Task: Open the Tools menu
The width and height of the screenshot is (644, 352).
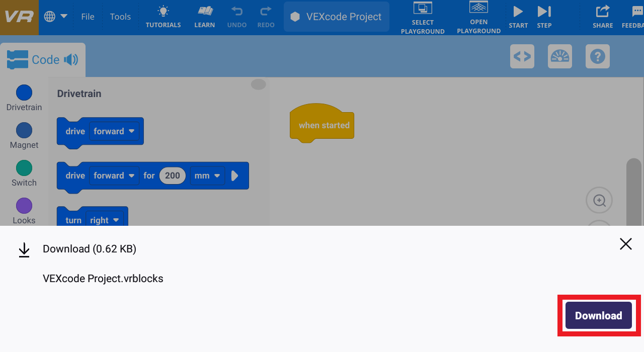Action: click(x=120, y=16)
